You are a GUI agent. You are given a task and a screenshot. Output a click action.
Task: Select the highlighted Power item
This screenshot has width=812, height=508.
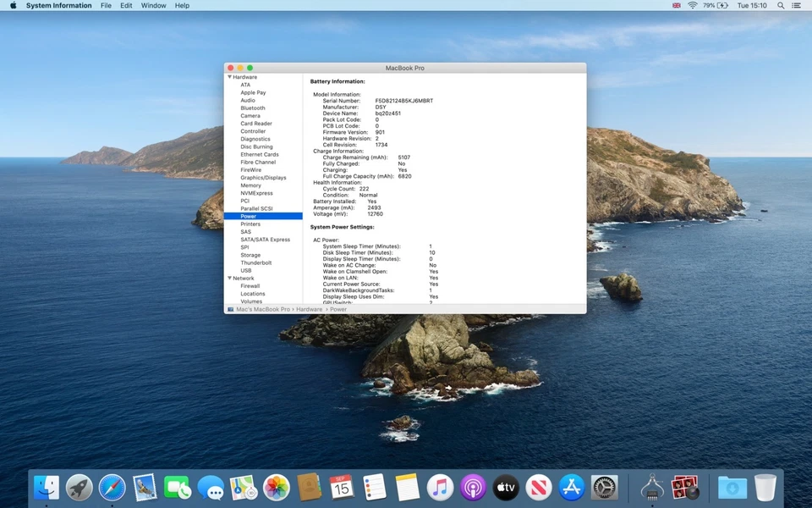pyautogui.click(x=263, y=216)
